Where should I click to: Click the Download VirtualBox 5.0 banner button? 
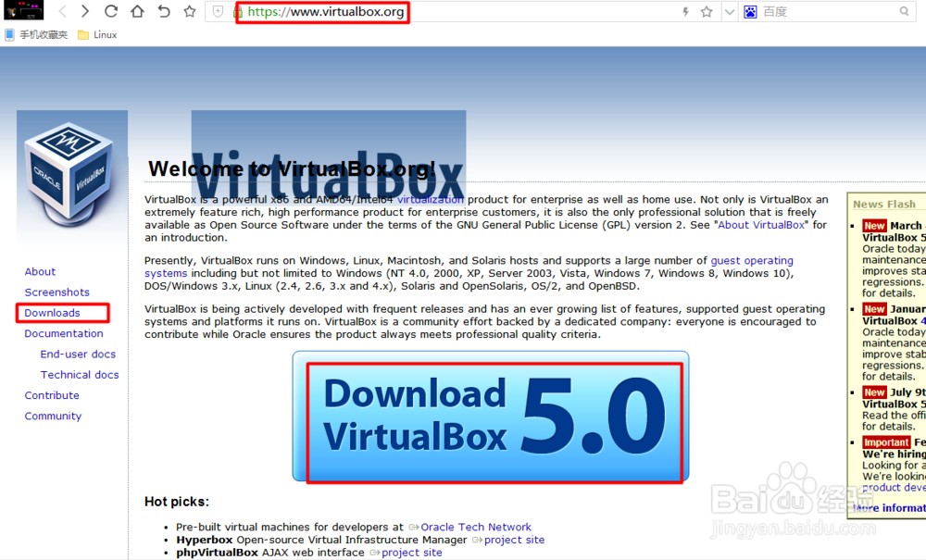pyautogui.click(x=491, y=417)
